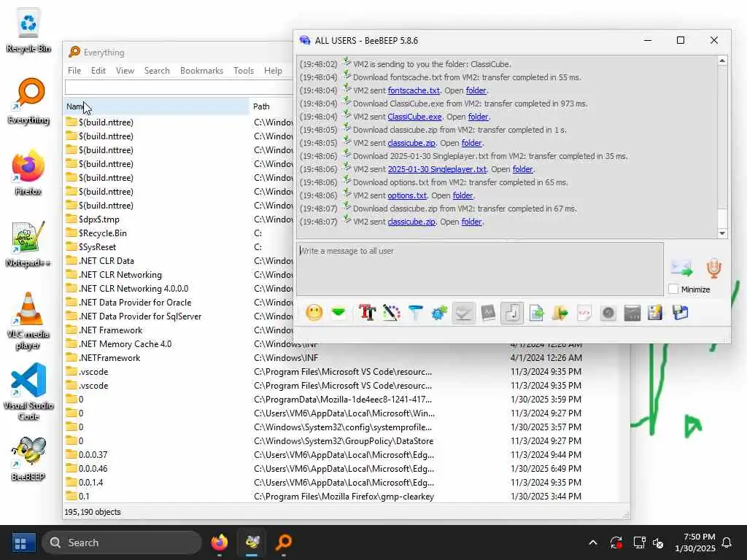Screen dimensions: 747x560
Task: Enable the Minimize checkbox
Action: pyautogui.click(x=673, y=289)
